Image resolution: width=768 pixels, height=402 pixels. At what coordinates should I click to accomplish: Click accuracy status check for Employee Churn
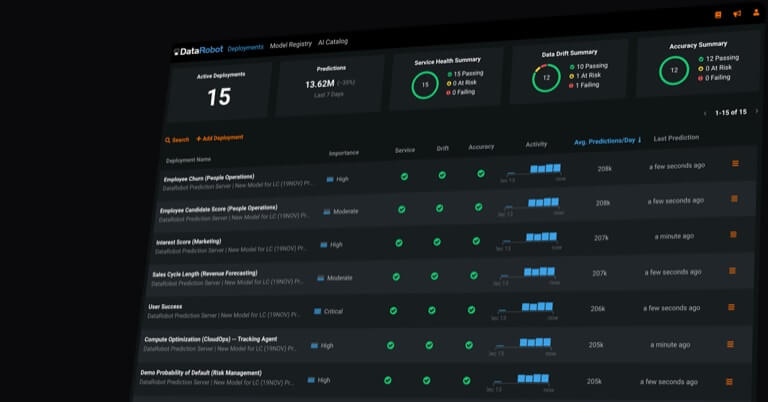(x=481, y=173)
